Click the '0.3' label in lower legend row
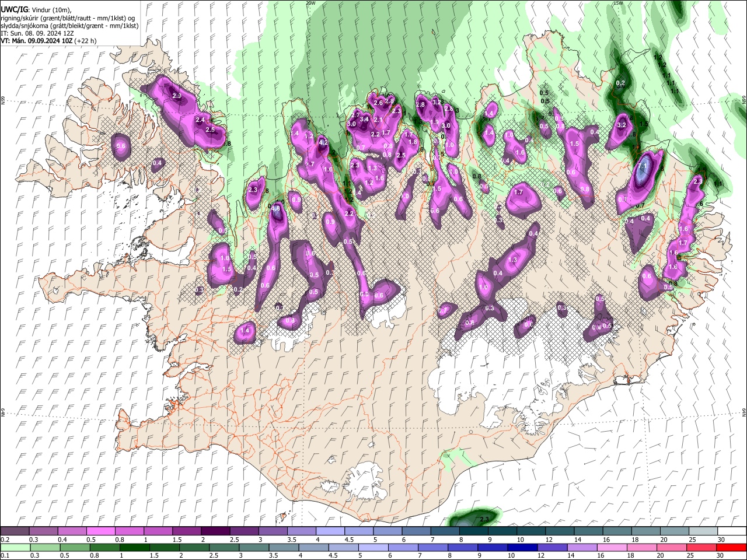747x560 pixels. [x=34, y=556]
